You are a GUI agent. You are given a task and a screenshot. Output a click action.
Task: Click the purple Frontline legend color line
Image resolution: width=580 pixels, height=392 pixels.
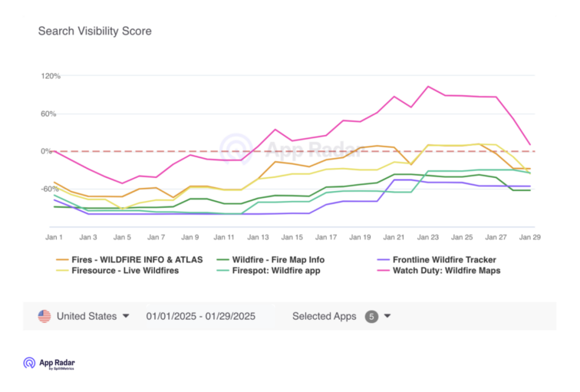pos(384,259)
